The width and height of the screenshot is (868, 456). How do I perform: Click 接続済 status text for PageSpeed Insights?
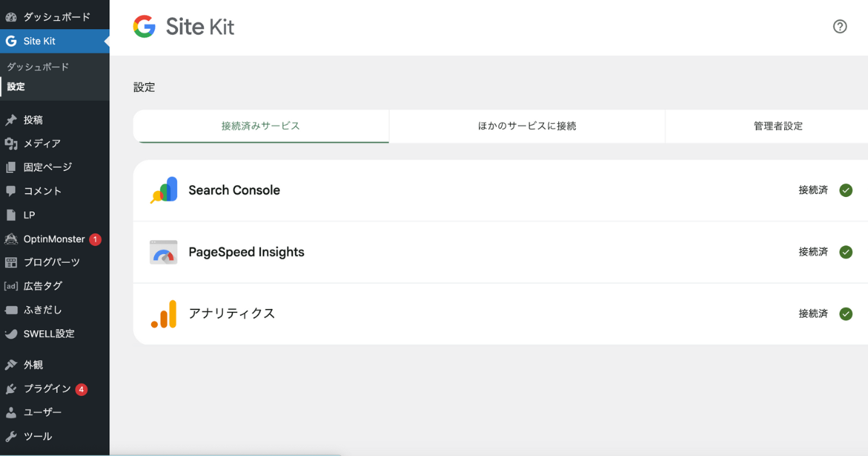(813, 252)
